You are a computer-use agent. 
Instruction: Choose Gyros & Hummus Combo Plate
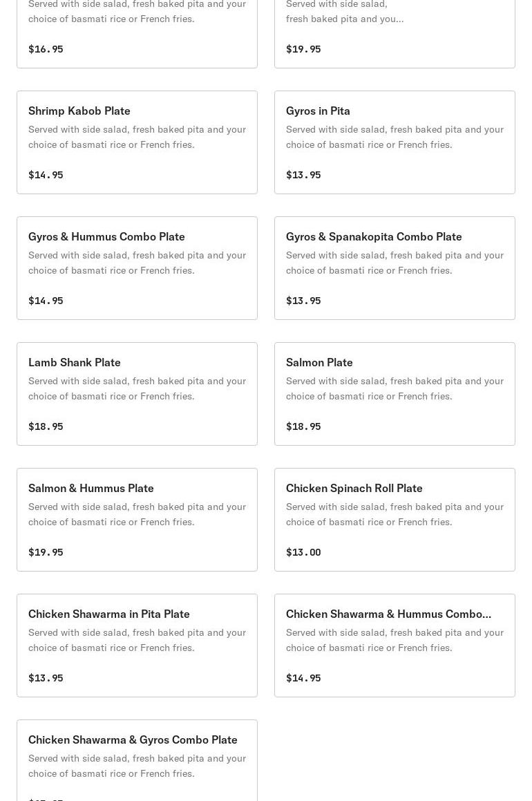(x=137, y=268)
